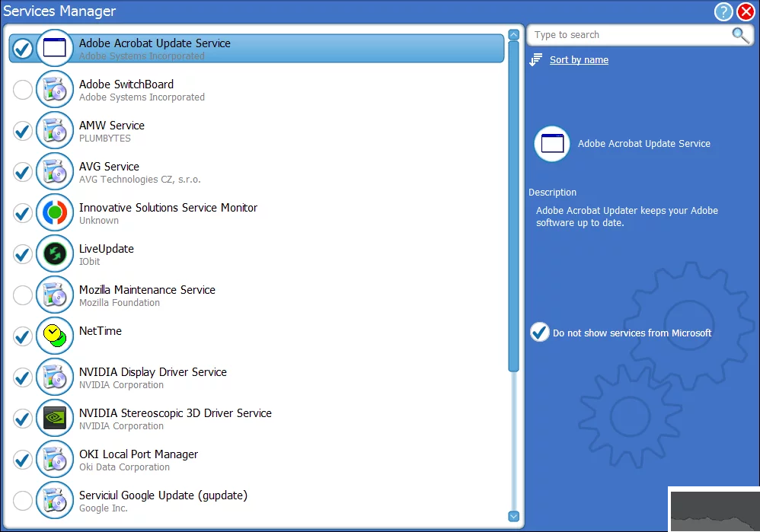Click the Sort by name link
The image size is (760, 532).
(579, 60)
